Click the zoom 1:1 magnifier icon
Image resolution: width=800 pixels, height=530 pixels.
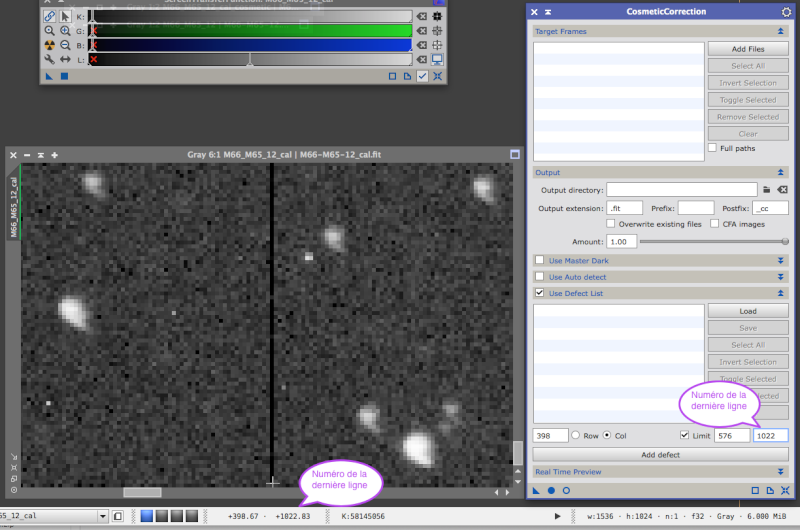pos(49,31)
